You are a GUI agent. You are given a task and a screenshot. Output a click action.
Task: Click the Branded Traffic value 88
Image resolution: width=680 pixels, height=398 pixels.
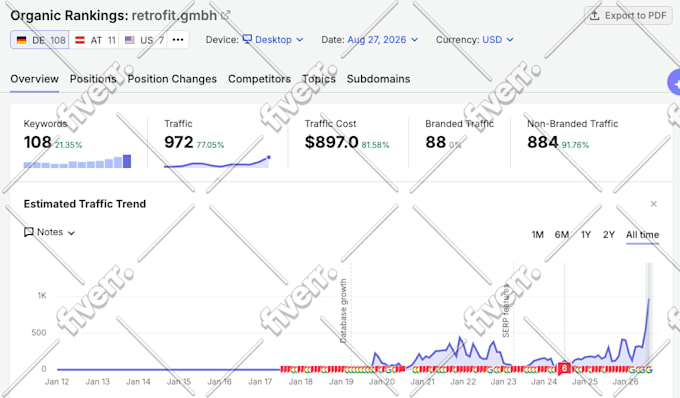point(435,142)
